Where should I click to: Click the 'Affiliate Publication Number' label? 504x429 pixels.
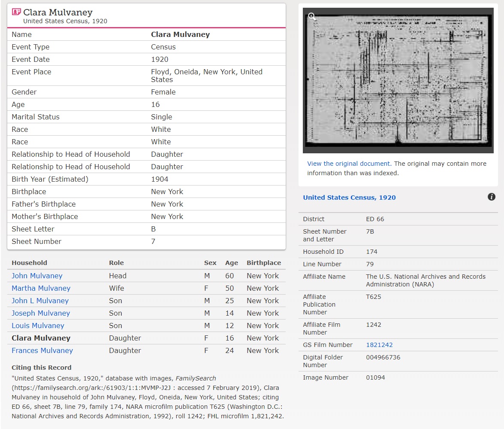point(319,304)
